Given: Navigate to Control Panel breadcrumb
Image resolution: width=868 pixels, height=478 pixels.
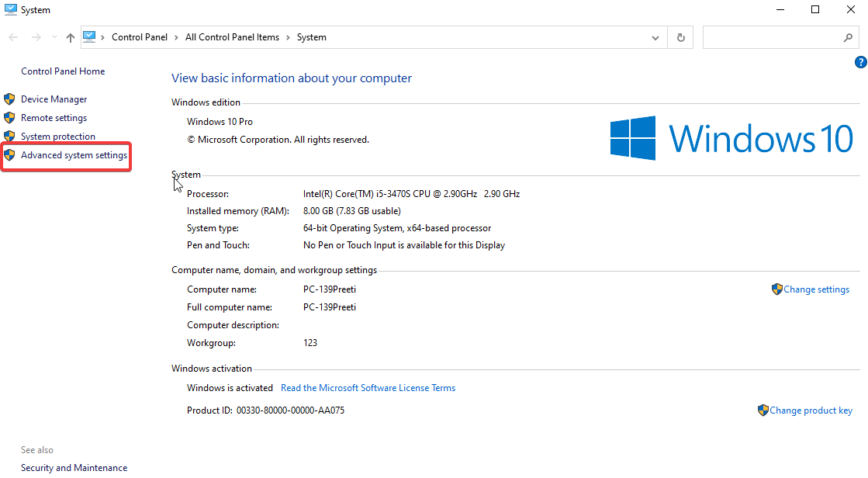Looking at the screenshot, I should tap(140, 37).
